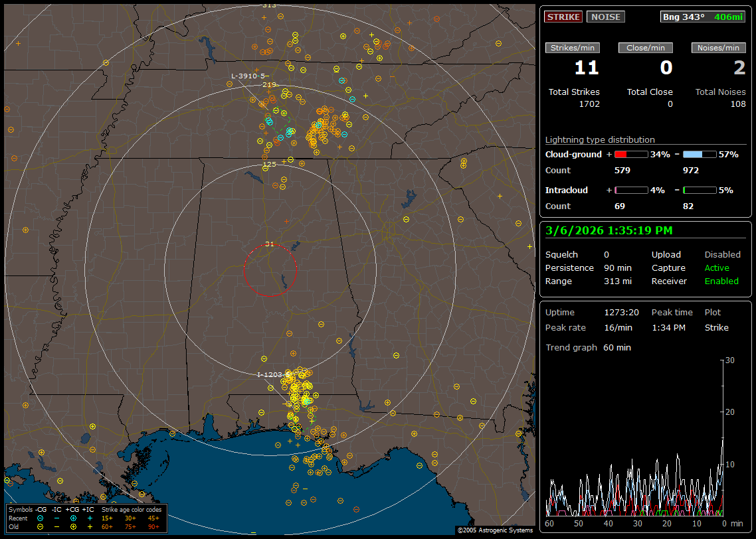Viewport: 756px width, 539px height.
Task: Click the Close/min button
Action: click(x=646, y=48)
